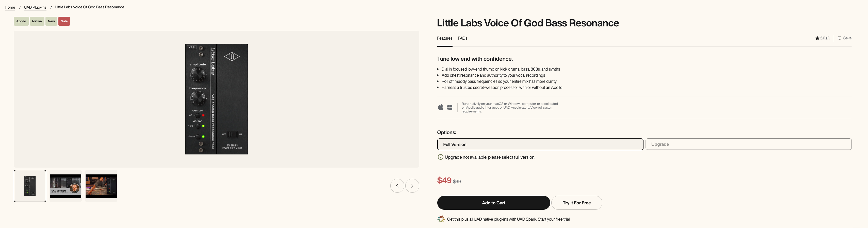Click the Apple macOS icon

point(440,107)
